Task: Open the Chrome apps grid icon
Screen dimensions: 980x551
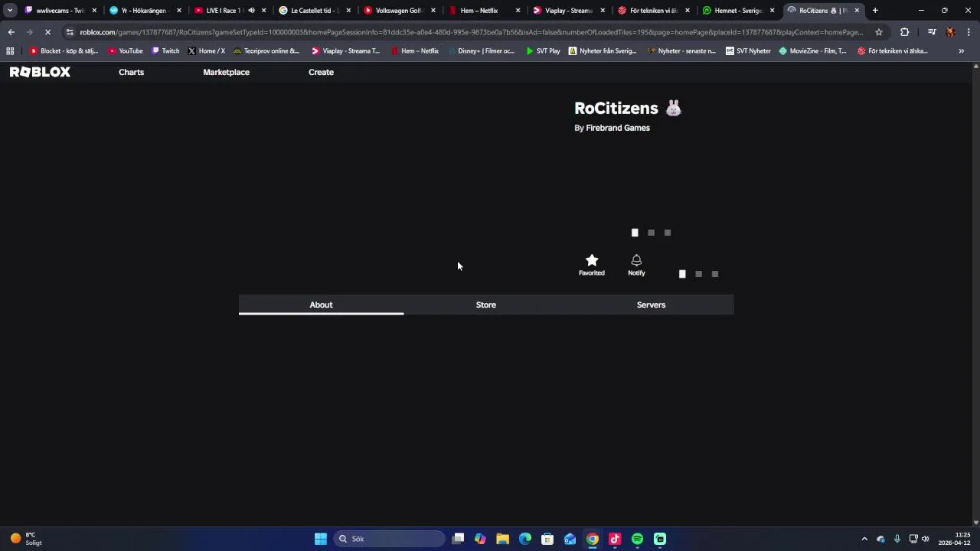Action: (x=10, y=51)
